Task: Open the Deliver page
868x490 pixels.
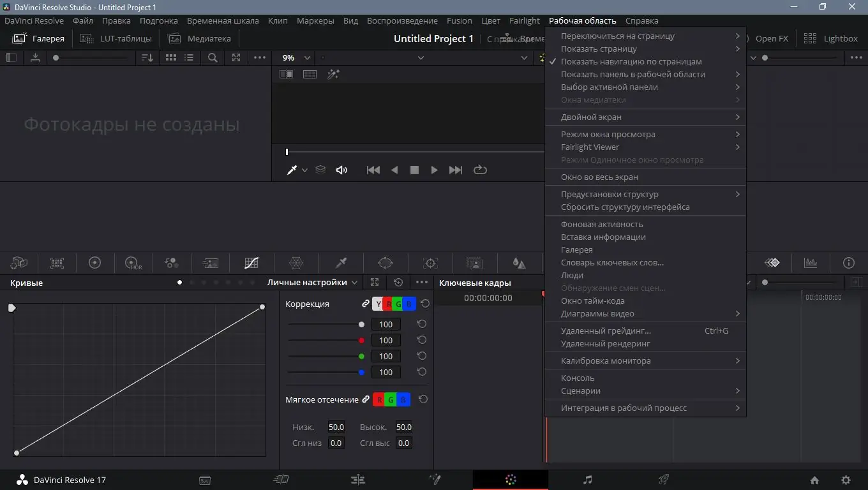Action: point(664,479)
